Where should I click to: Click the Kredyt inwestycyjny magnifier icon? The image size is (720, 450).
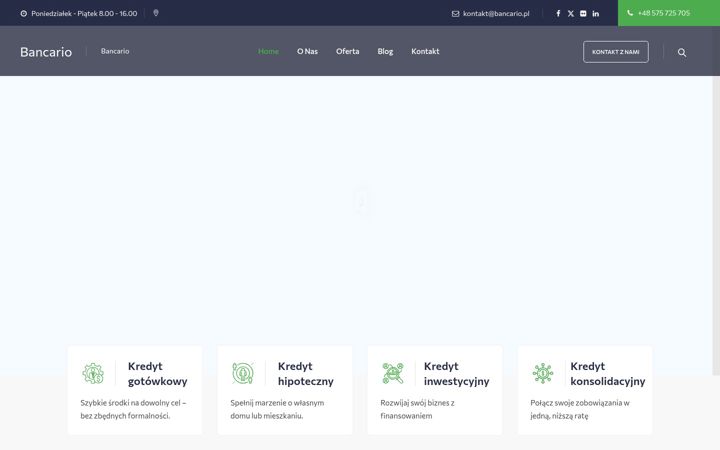click(393, 373)
